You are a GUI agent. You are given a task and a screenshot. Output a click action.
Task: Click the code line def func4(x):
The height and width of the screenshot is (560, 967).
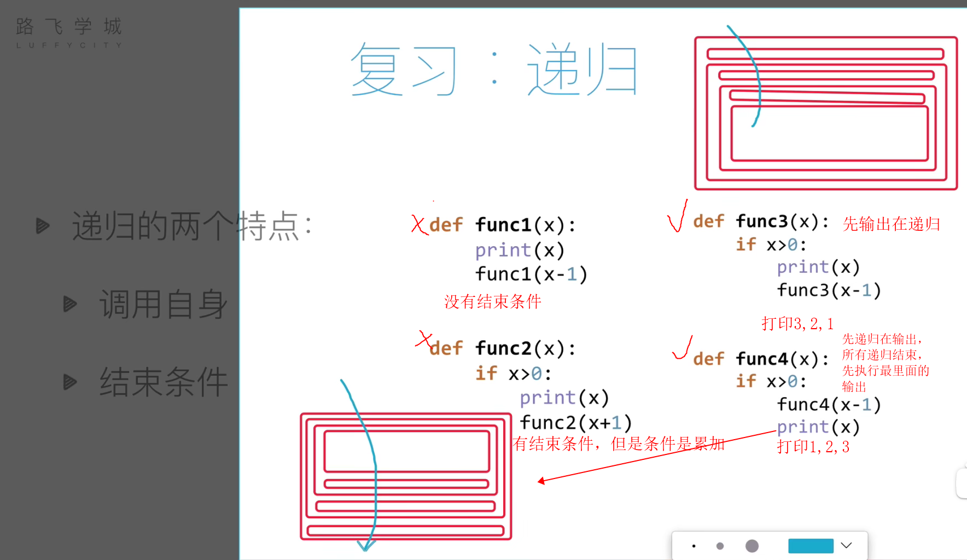pyautogui.click(x=761, y=359)
